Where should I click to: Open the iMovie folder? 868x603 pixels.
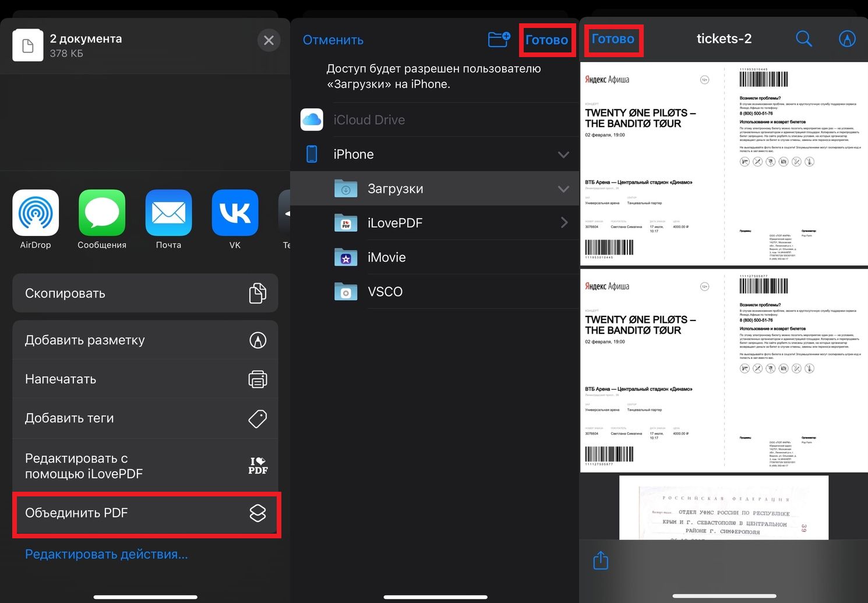[x=435, y=257]
